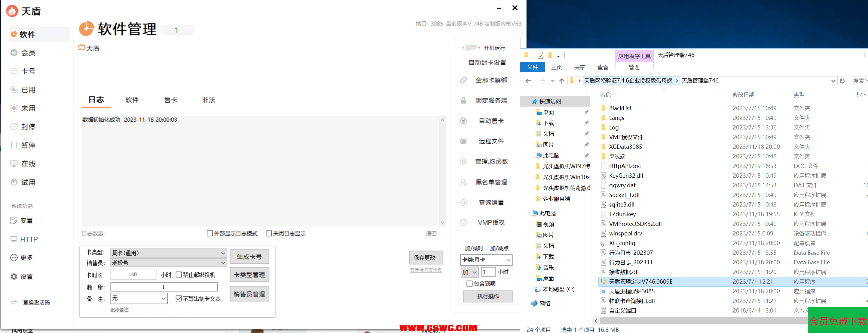Check 外部显示日志模式 checkbox

[209, 233]
